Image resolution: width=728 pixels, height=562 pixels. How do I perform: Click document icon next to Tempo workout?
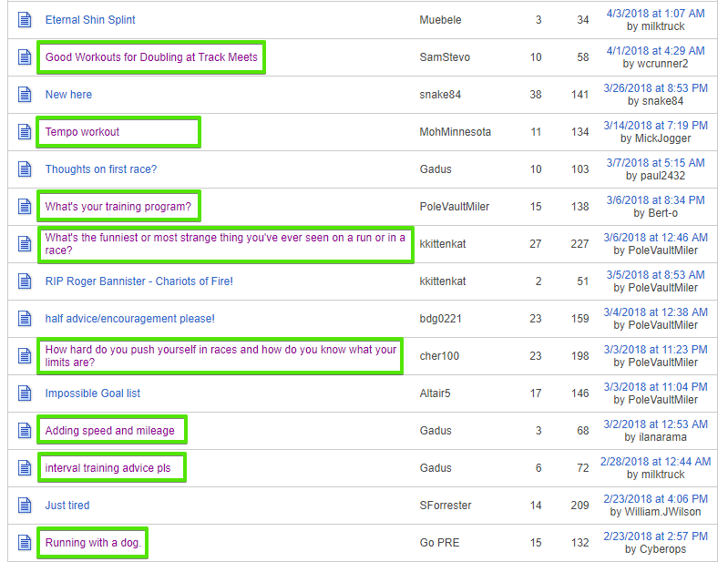click(25, 132)
